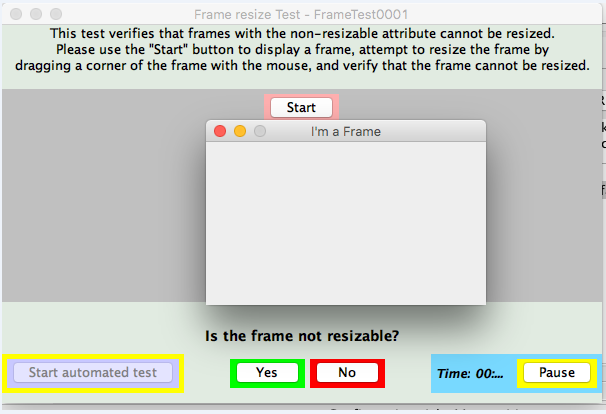The height and width of the screenshot is (414, 606).
Task: Click inside the empty frame content area
Action: tap(345, 220)
